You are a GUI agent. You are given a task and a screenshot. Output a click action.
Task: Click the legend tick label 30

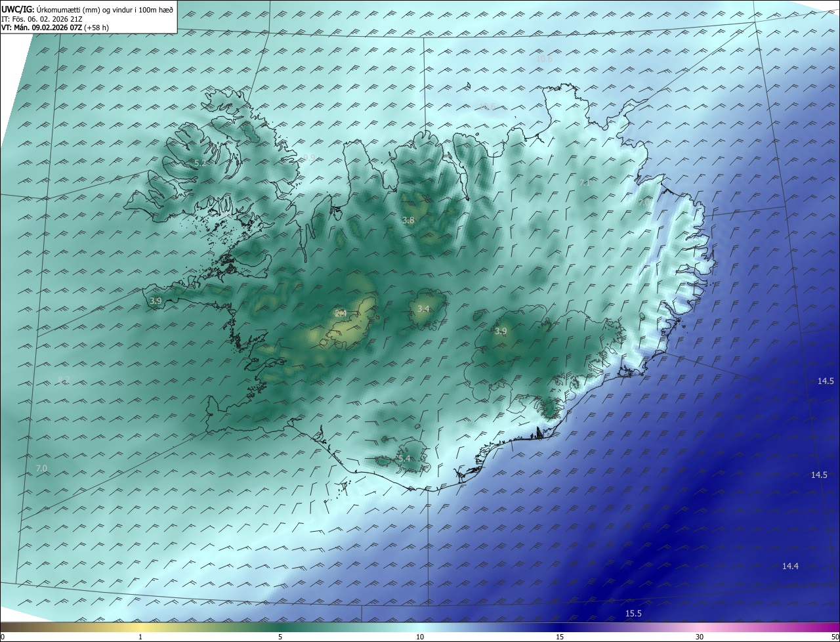click(x=700, y=637)
